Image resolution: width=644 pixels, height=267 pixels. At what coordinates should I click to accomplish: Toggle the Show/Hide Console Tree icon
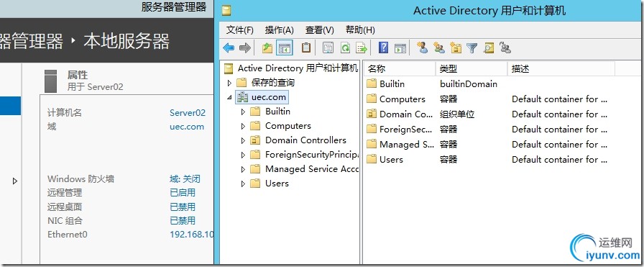[284, 47]
